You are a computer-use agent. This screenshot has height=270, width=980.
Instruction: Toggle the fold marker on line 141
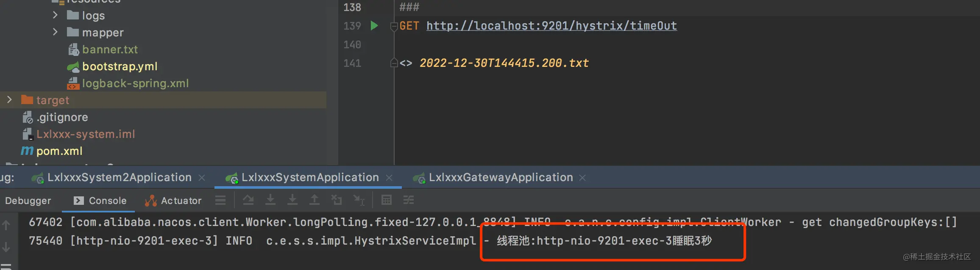click(393, 63)
